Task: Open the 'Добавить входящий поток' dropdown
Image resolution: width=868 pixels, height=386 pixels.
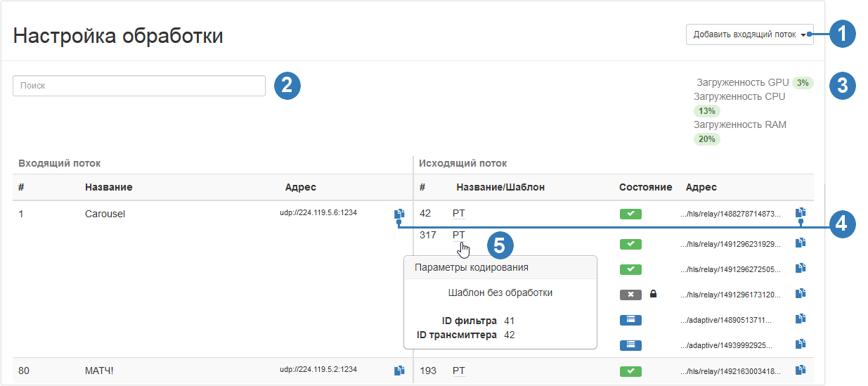Action: click(749, 34)
